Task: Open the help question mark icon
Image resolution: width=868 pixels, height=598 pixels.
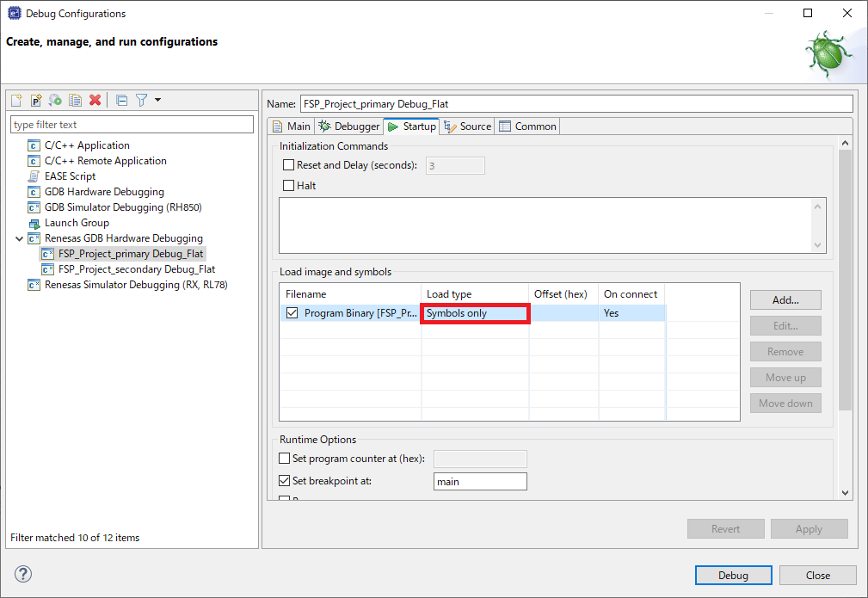Action: (23, 575)
